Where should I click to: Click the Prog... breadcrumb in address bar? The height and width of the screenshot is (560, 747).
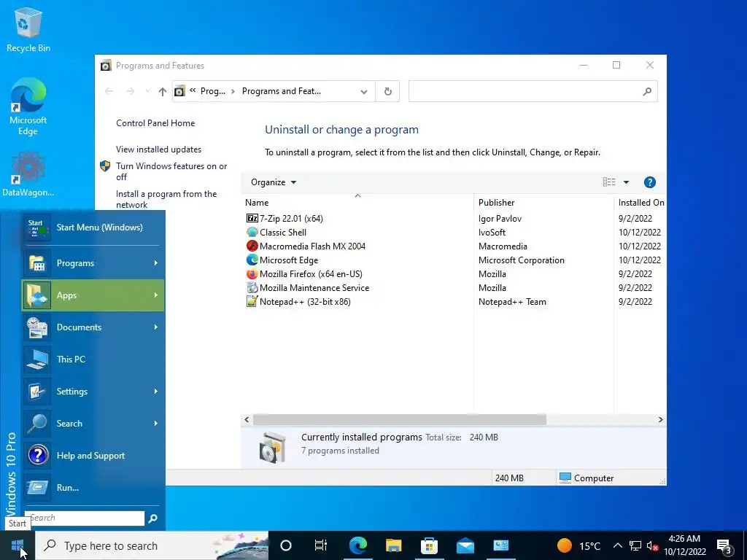pyautogui.click(x=212, y=91)
